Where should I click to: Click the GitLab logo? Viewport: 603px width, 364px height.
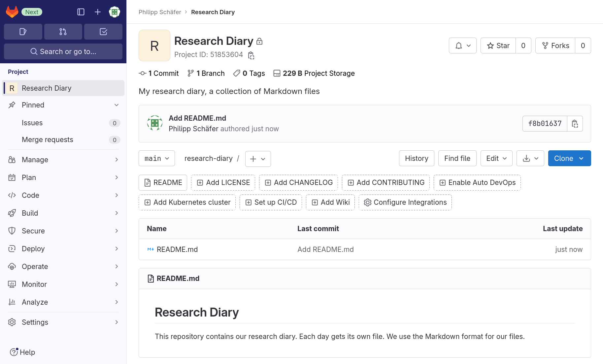12,12
